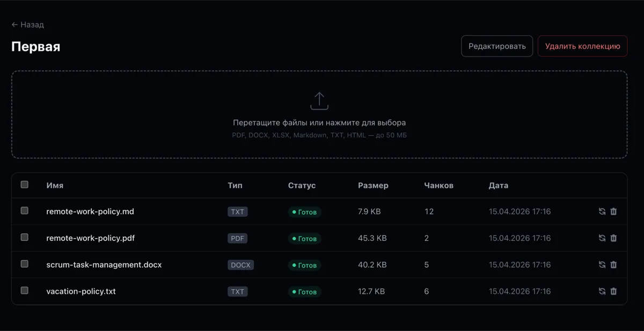
Task: Reprocess vacation-policy.txt with refresh icon
Action: click(602, 291)
